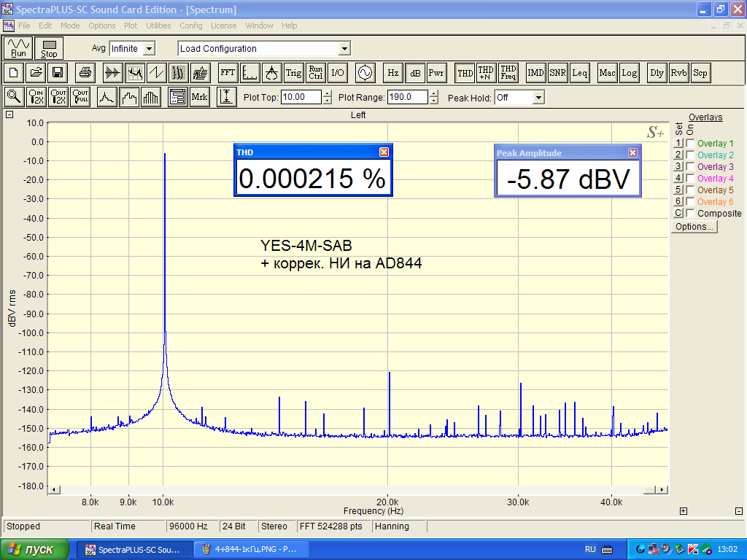Expand the Load Configuration combo box
The image size is (747, 560).
pyautogui.click(x=344, y=49)
